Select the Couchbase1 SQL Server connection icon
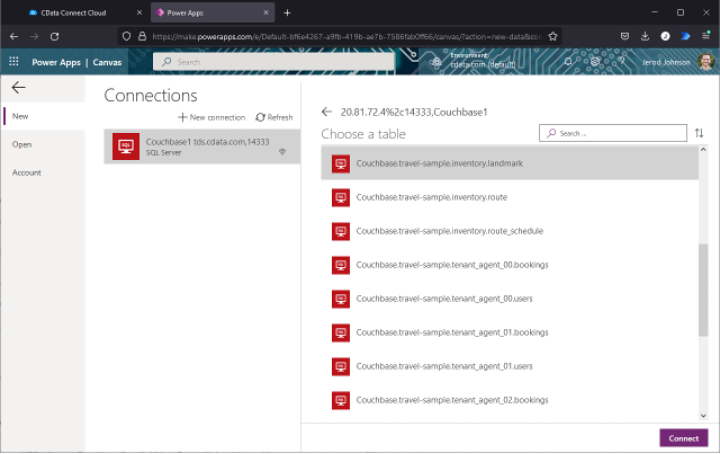The width and height of the screenshot is (720, 454). [126, 146]
